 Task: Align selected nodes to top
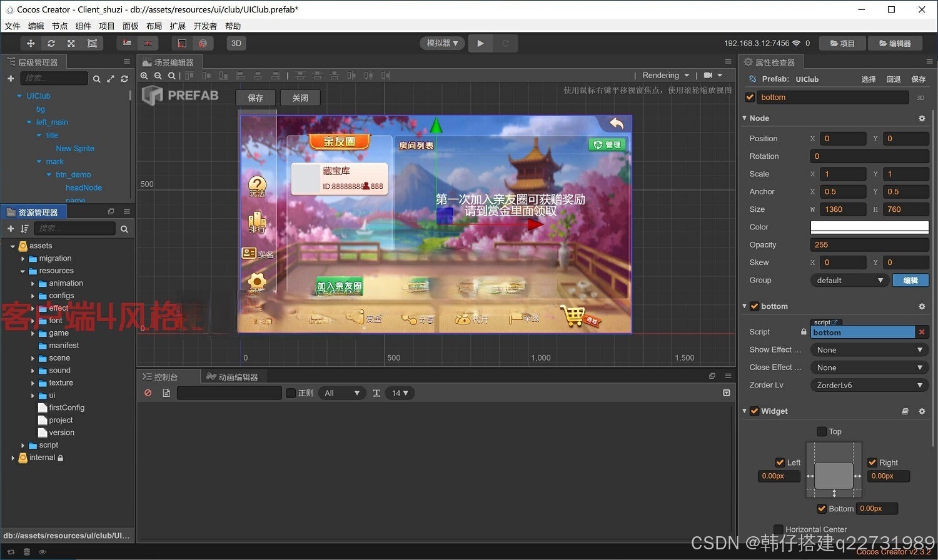pos(189,76)
